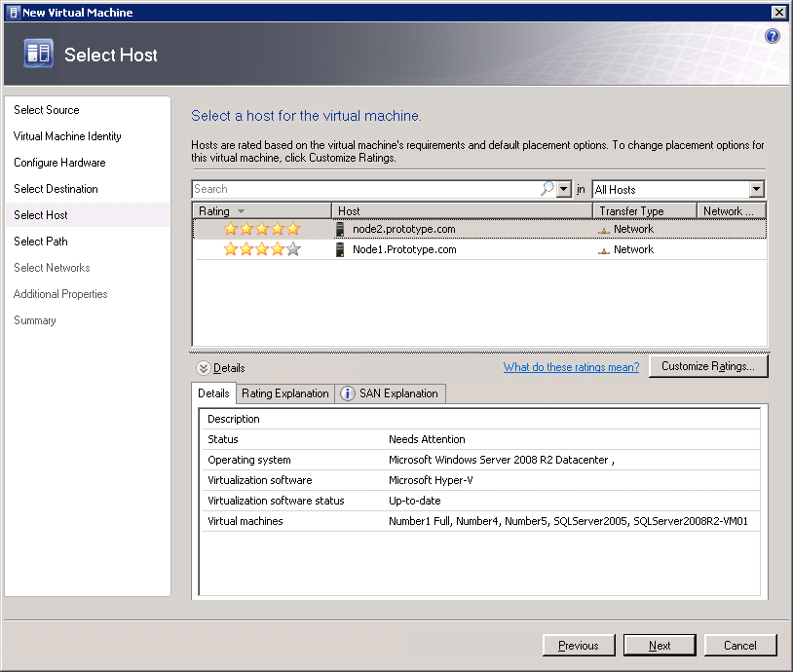Click the network icon in node2 row

pos(603,230)
